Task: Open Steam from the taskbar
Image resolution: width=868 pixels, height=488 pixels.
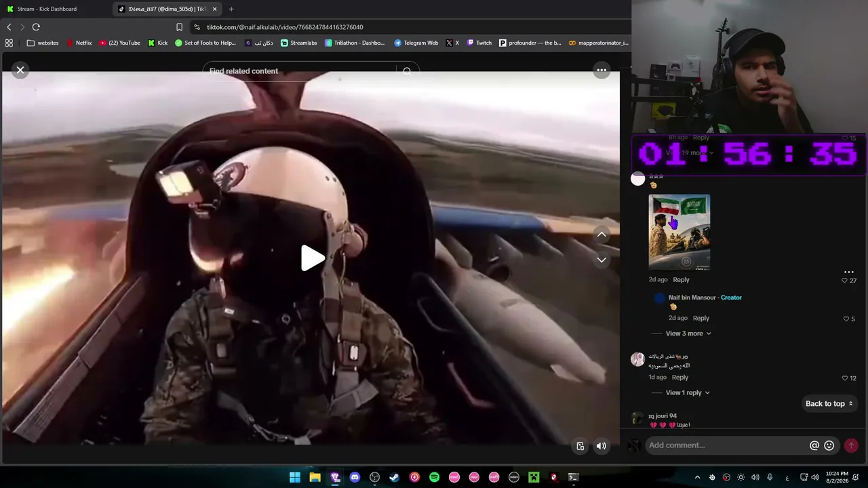Action: (394, 477)
